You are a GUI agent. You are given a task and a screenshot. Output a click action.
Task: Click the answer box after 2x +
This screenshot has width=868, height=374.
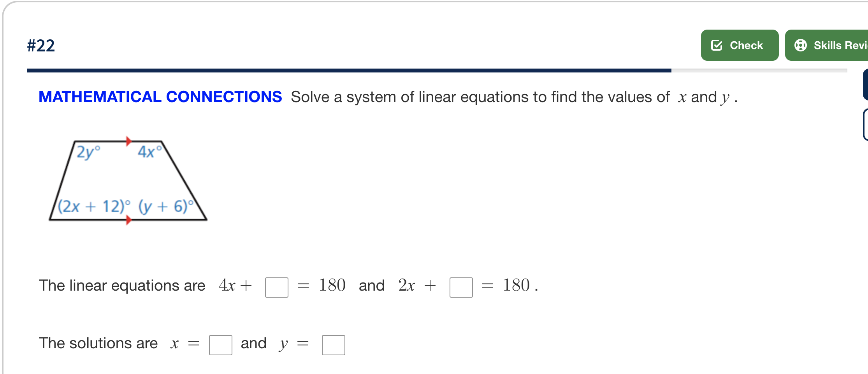tap(461, 286)
